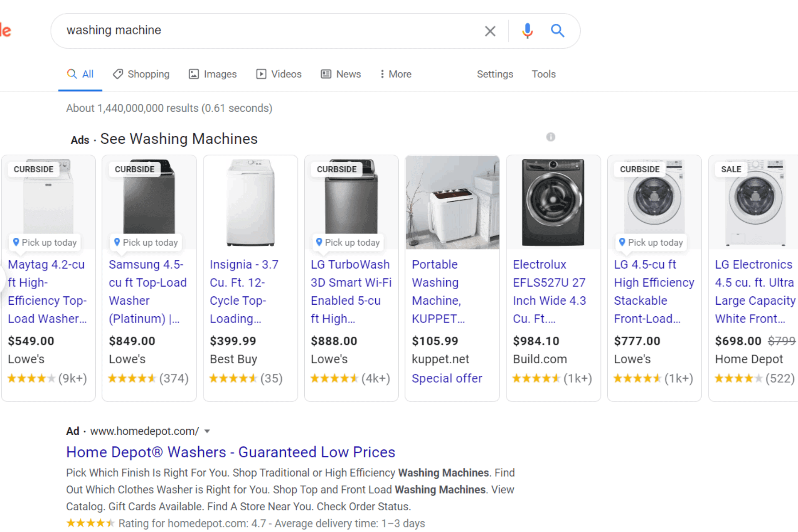Image resolution: width=798 pixels, height=532 pixels.
Task: Expand the homedepot.com ad dropdown arrow
Action: [207, 431]
